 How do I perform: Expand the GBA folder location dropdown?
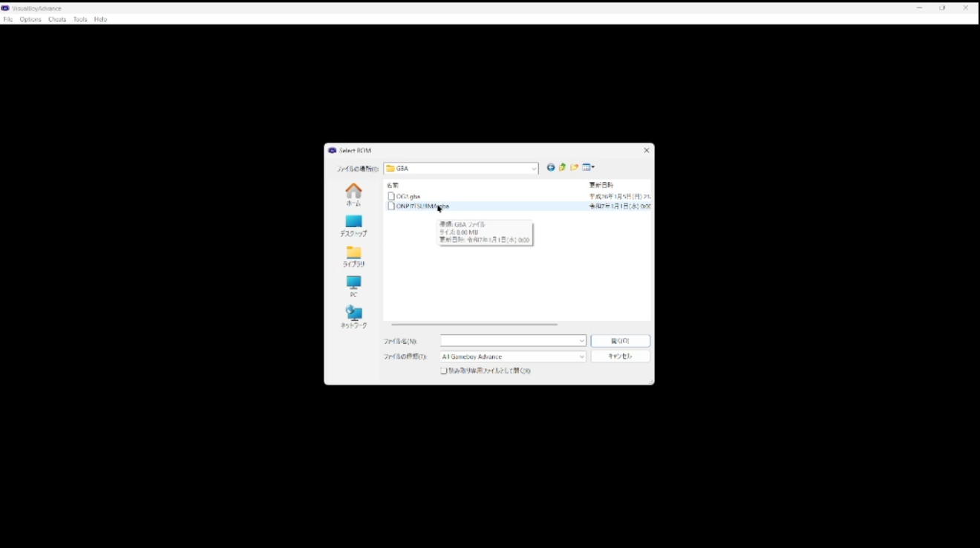533,169
